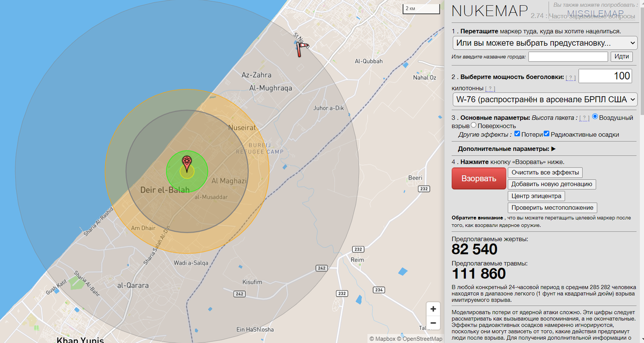Image resolution: width=644 pixels, height=343 pixels.
Task: Zoom in the map with plus button
Action: [433, 309]
